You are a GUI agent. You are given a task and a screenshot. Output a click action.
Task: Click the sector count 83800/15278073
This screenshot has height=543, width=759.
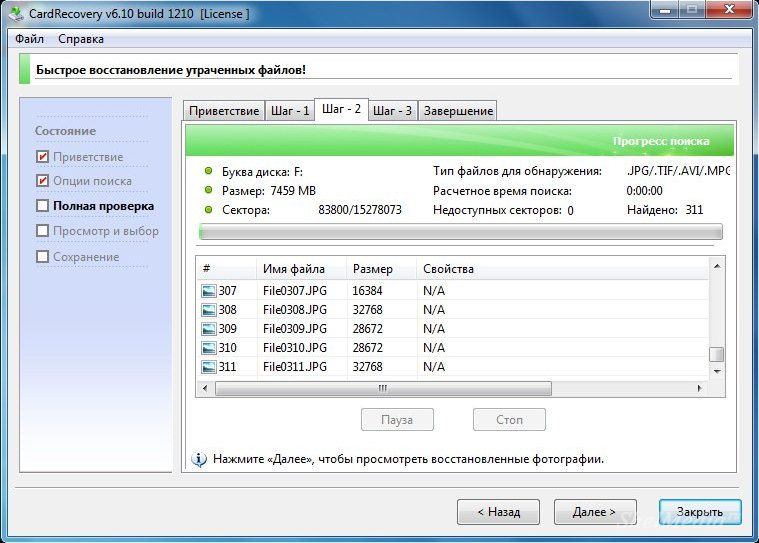(x=360, y=210)
